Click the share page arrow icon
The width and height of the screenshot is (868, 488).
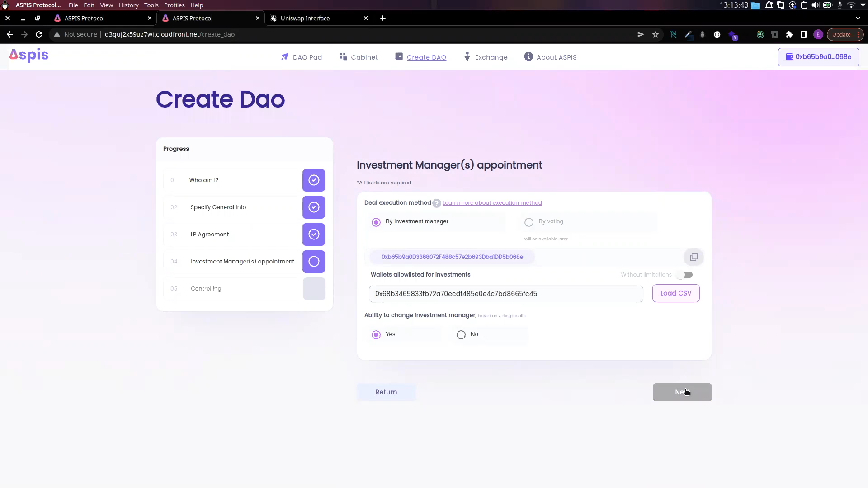(x=641, y=34)
